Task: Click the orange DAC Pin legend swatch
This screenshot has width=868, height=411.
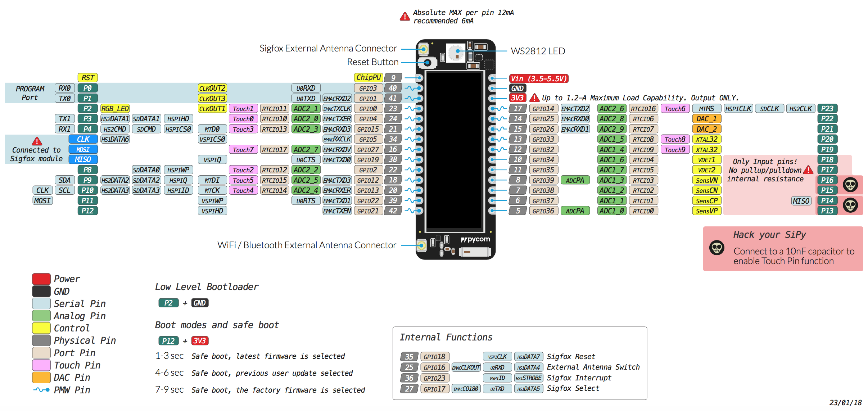Action: click(41, 377)
